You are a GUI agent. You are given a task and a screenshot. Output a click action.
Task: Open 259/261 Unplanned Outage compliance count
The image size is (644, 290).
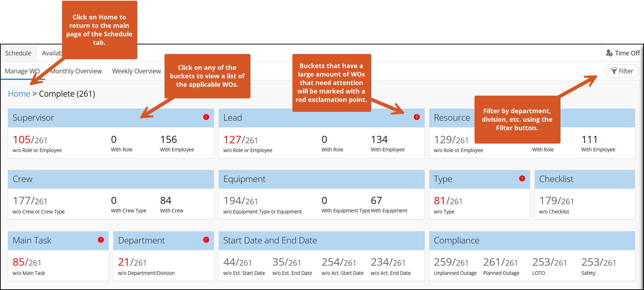pyautogui.click(x=451, y=262)
